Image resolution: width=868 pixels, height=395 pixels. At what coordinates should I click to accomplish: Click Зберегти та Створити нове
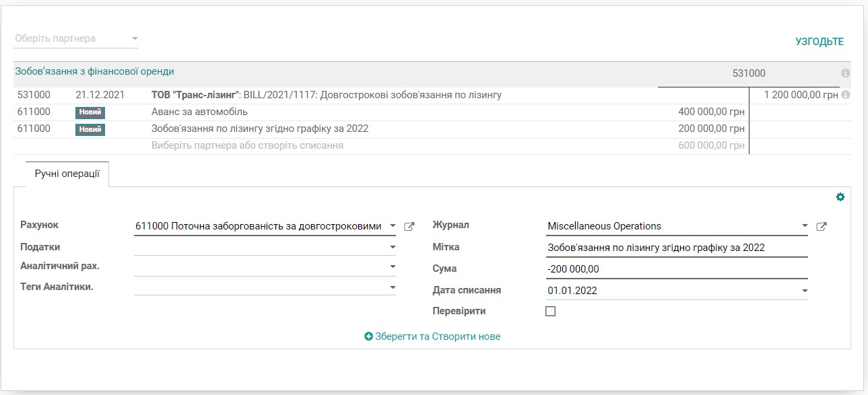tap(436, 336)
